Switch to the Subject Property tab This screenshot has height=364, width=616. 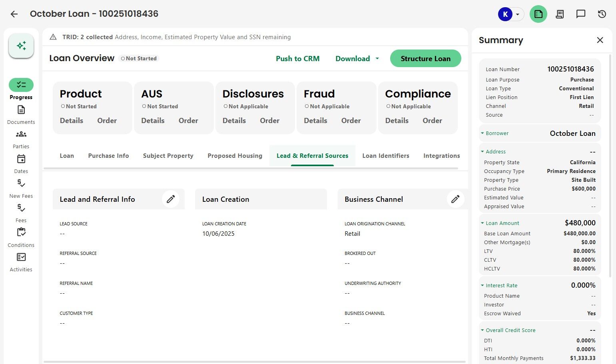(168, 156)
